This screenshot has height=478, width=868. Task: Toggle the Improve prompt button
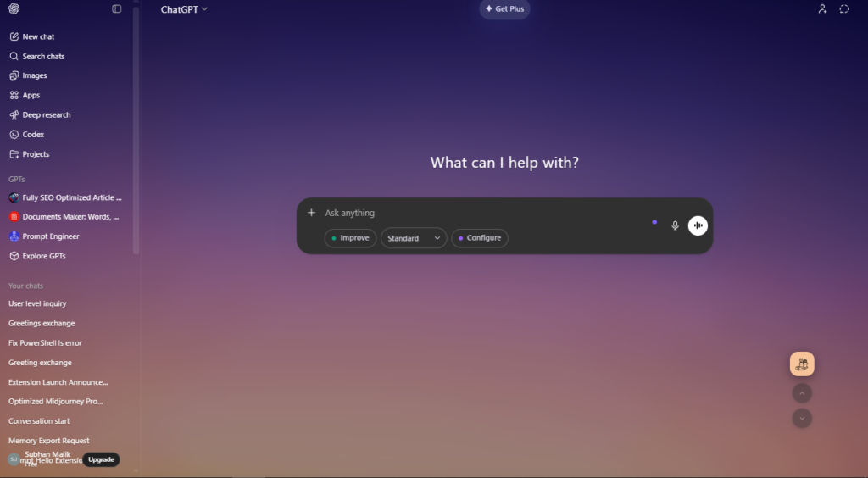point(350,238)
